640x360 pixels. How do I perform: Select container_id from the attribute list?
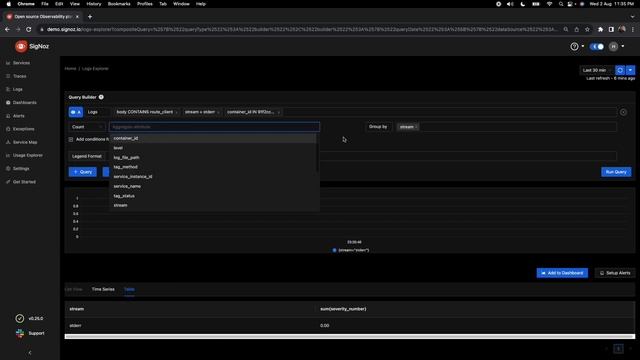[x=212, y=138]
